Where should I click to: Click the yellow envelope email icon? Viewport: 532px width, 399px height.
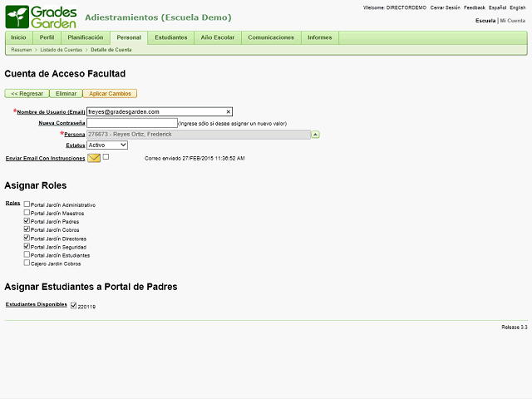click(94, 158)
